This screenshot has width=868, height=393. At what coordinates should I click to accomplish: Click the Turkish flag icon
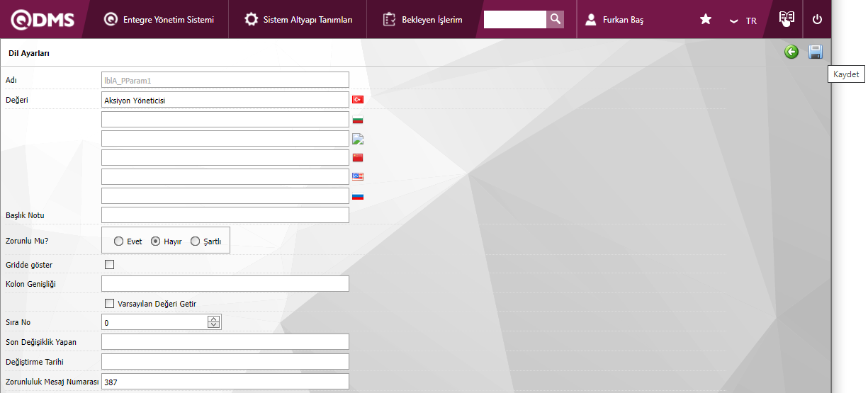(x=358, y=100)
